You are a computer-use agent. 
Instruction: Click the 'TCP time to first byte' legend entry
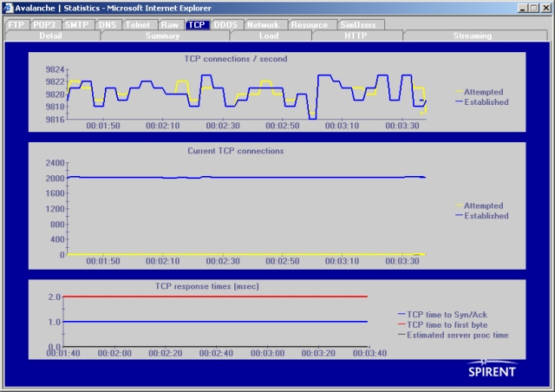point(442,324)
